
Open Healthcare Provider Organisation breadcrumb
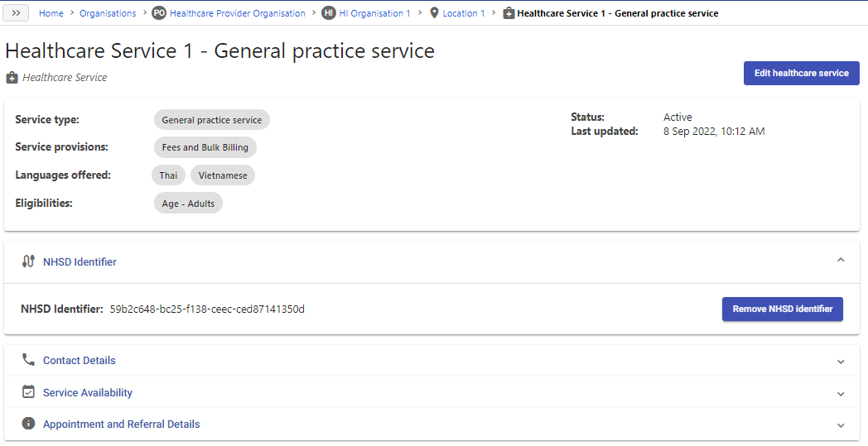pyautogui.click(x=238, y=13)
